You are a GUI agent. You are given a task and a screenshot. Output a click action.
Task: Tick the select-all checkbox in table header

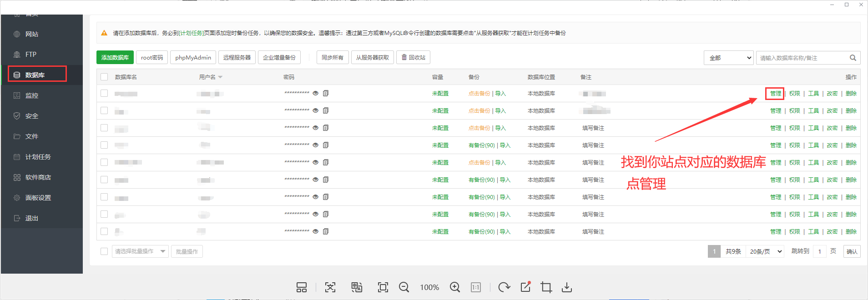104,77
